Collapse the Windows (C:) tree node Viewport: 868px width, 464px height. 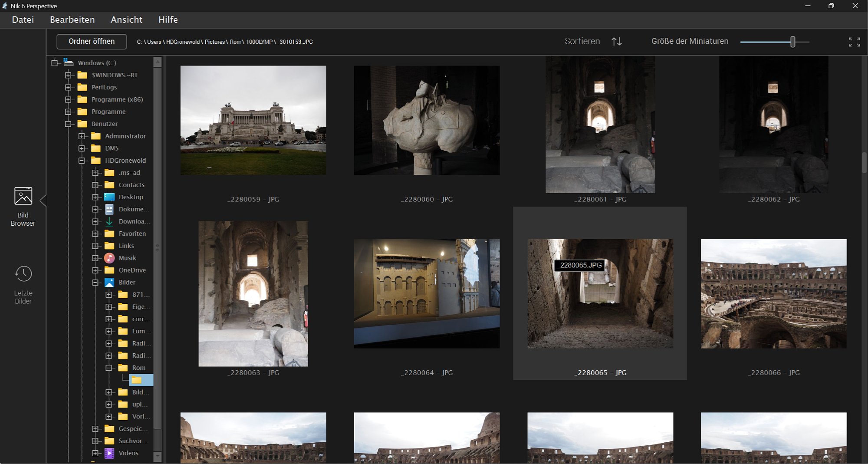[x=54, y=63]
